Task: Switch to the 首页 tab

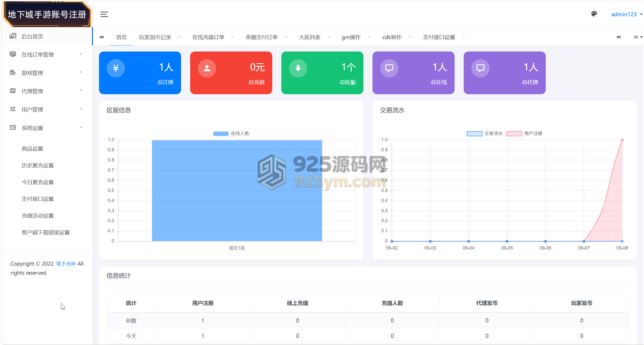Action: (121, 37)
